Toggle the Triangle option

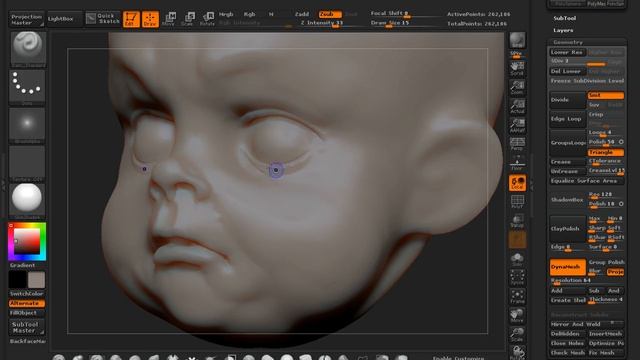click(606, 153)
